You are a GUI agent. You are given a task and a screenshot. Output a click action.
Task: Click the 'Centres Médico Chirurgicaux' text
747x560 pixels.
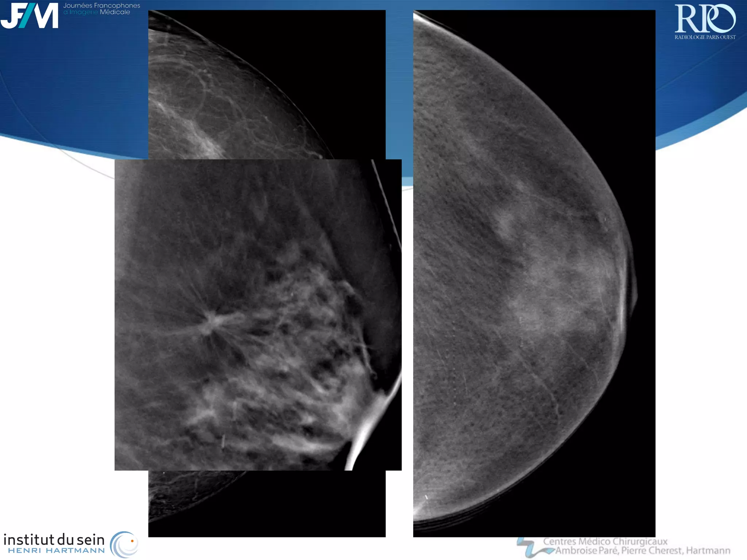point(605,541)
